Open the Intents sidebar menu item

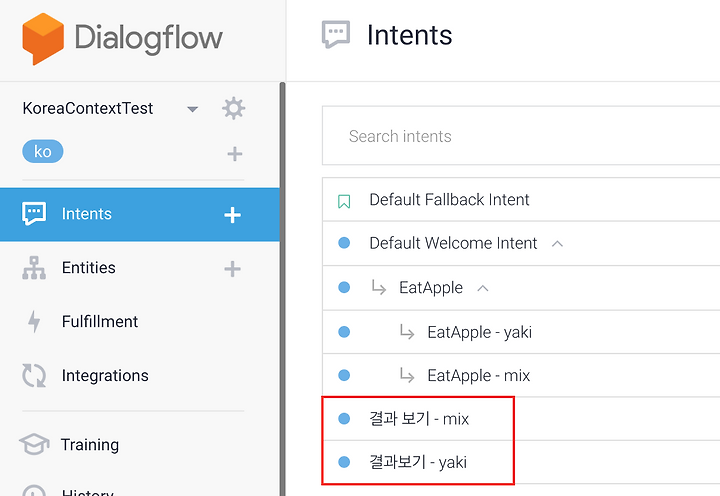click(140, 214)
